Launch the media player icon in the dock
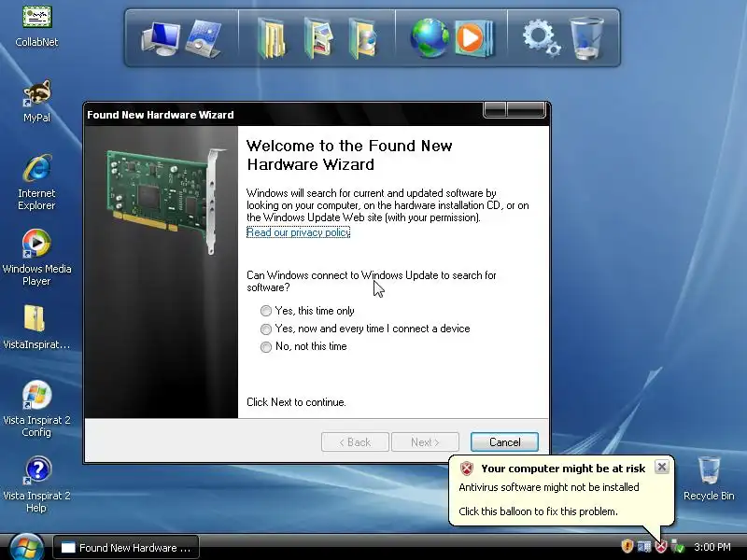The width and height of the screenshot is (747, 560). pos(474,38)
